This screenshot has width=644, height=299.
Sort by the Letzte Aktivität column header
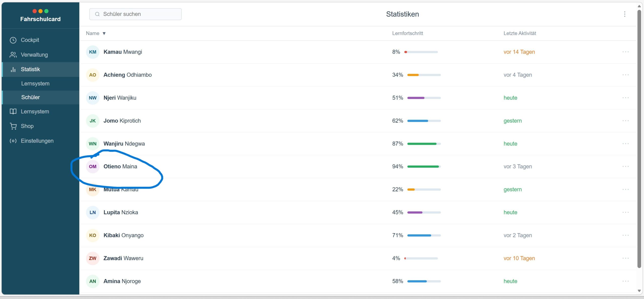coord(519,33)
